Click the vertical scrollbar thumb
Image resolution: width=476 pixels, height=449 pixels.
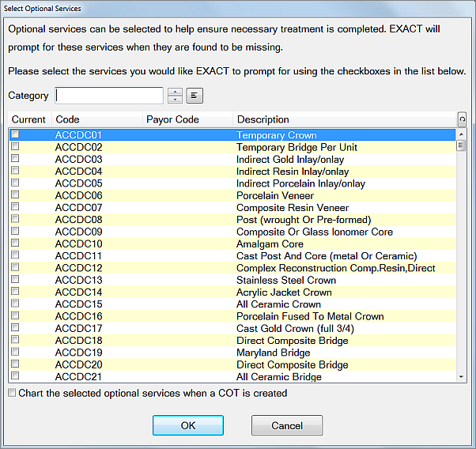(x=461, y=145)
